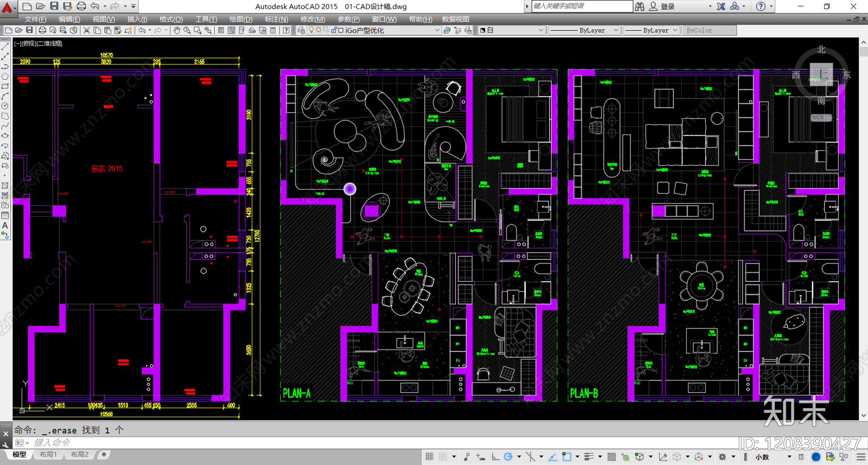
Task: Toggle lineweight display in status bar
Action: 589,457
